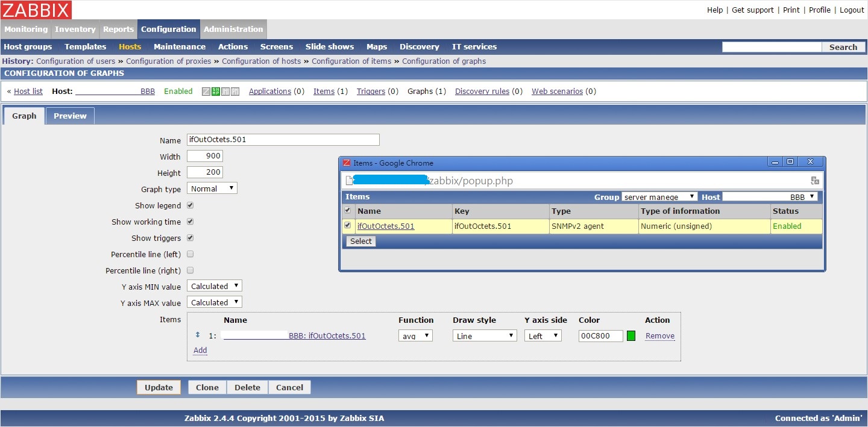The height and width of the screenshot is (427, 868).
Task: Click the JMX availability icon
Action: click(225, 92)
